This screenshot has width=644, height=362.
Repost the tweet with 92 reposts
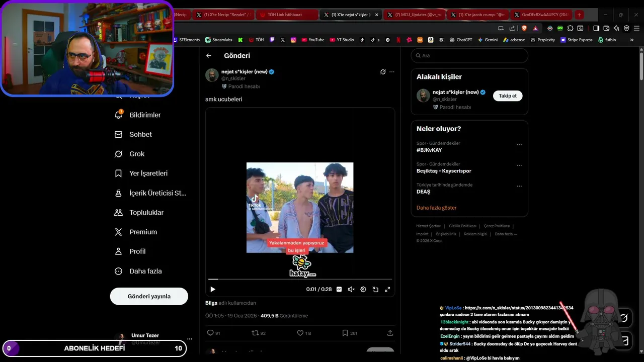[x=259, y=333]
